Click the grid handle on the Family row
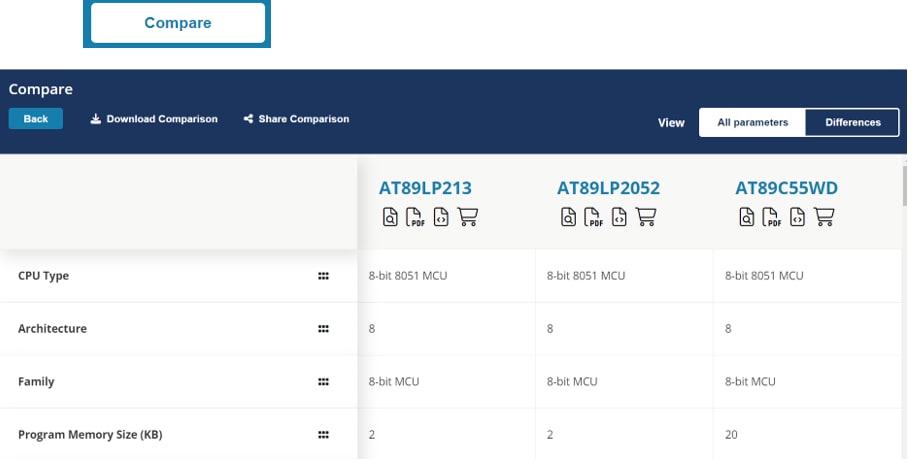 (x=323, y=382)
